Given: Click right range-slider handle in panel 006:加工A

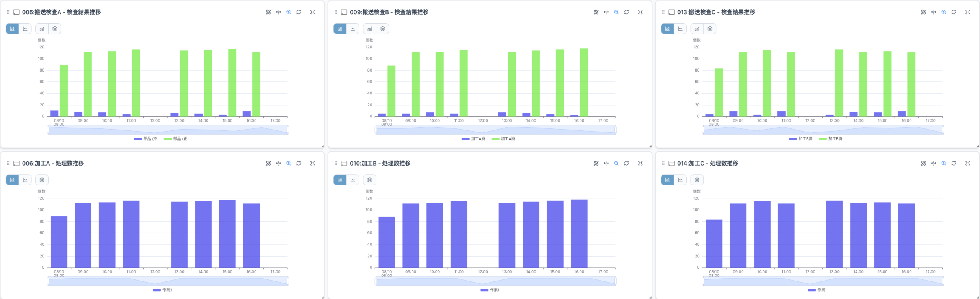Looking at the screenshot, I should [x=288, y=281].
